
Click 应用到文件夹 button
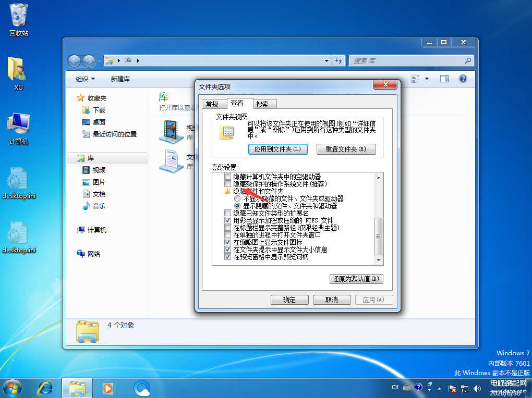(x=278, y=149)
